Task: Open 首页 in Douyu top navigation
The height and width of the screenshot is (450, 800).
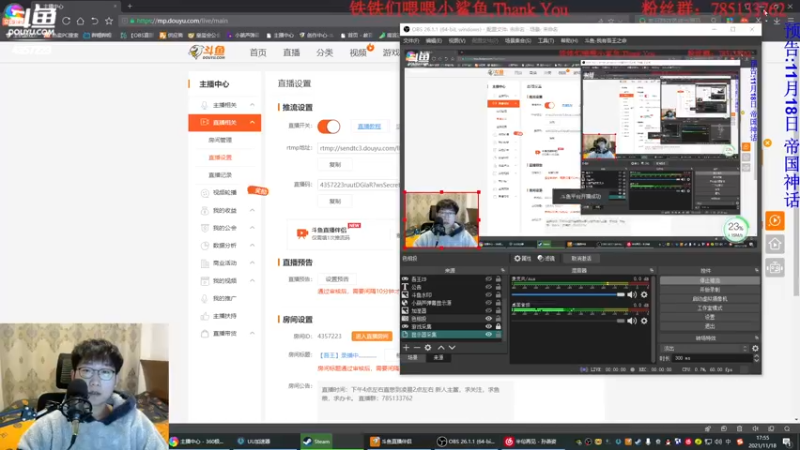Action: 258,53
